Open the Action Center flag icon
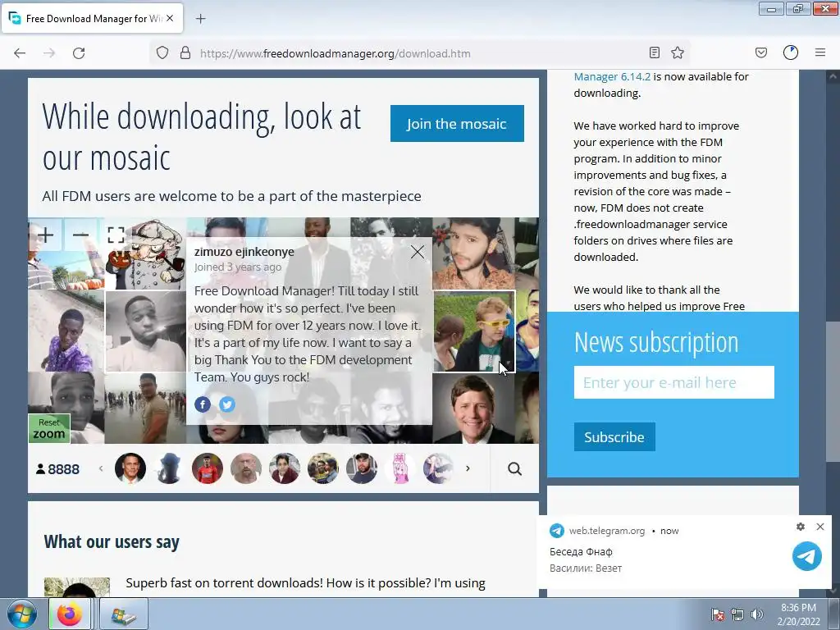 tap(718, 614)
